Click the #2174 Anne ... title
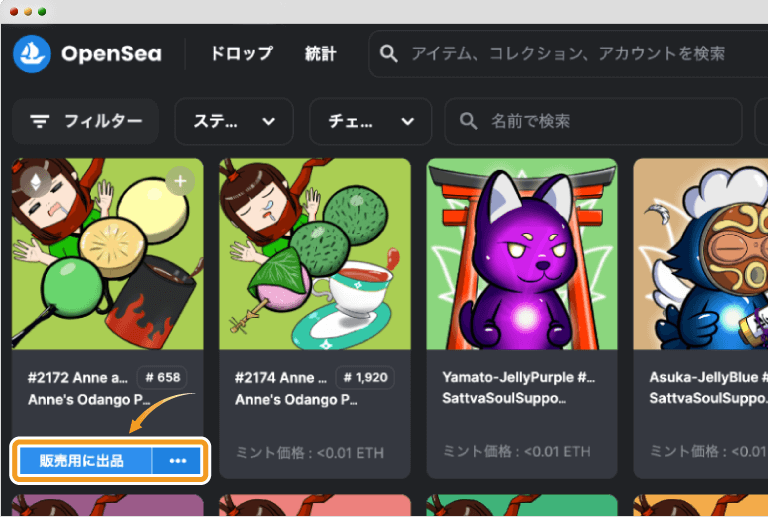 tap(281, 377)
